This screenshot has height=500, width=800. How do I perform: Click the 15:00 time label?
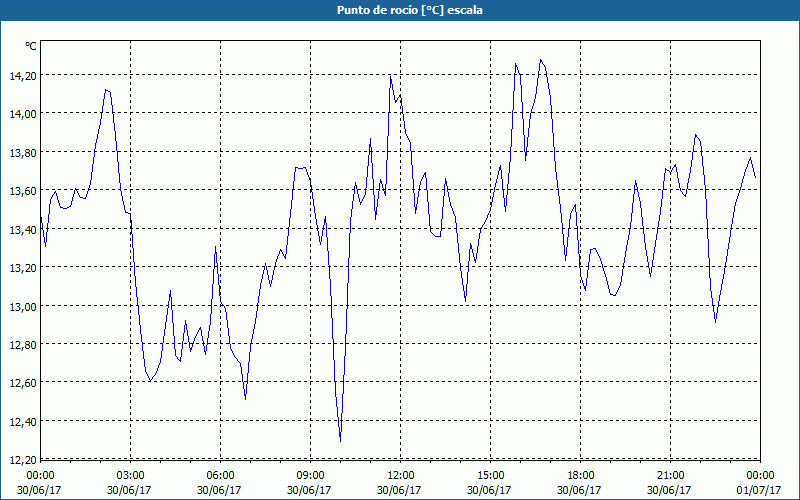pos(490,476)
